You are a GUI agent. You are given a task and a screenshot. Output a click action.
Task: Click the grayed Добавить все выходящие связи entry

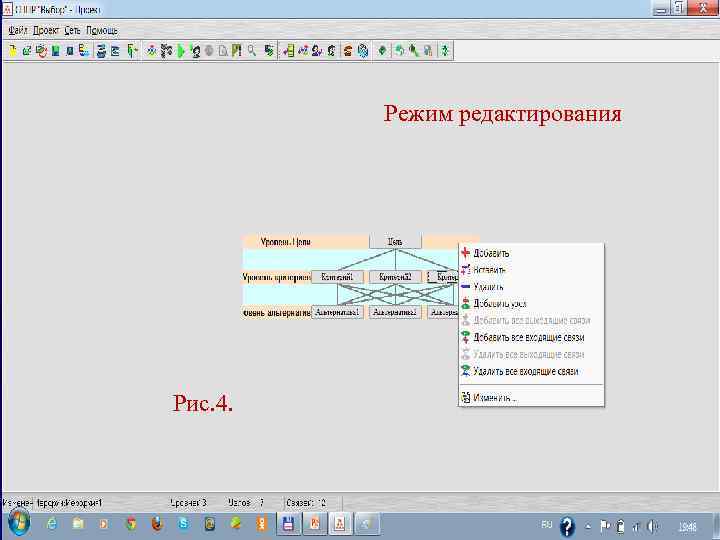tap(531, 321)
